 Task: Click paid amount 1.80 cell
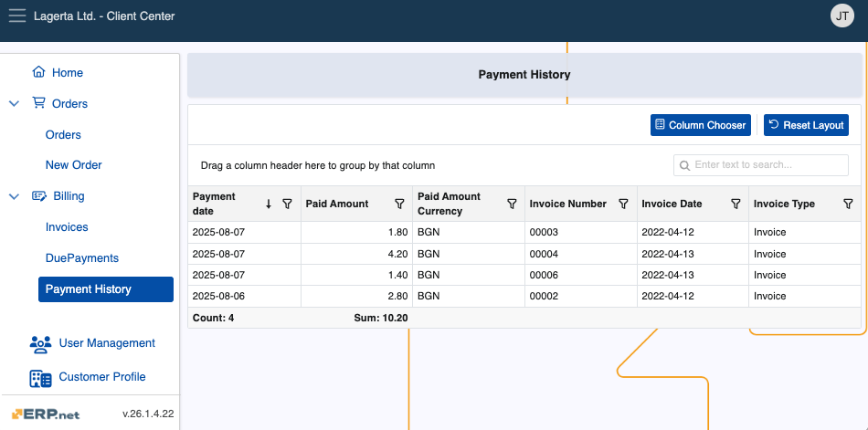click(356, 233)
